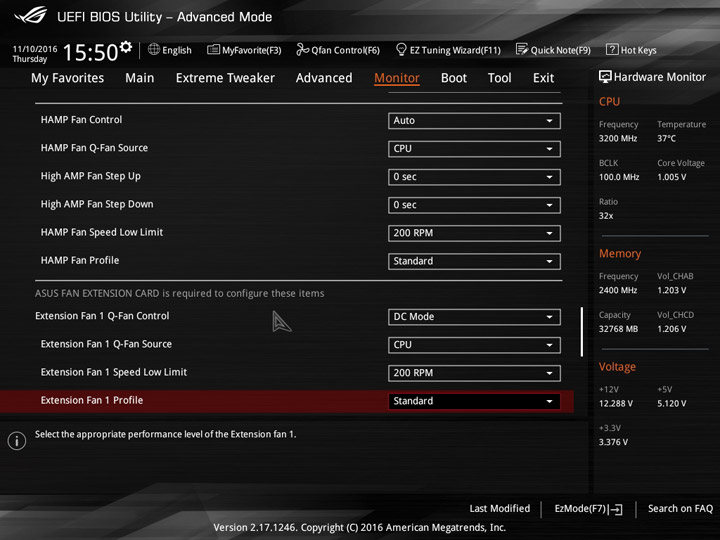
Task: Click Core Voltage value 1.005 V
Action: [672, 177]
